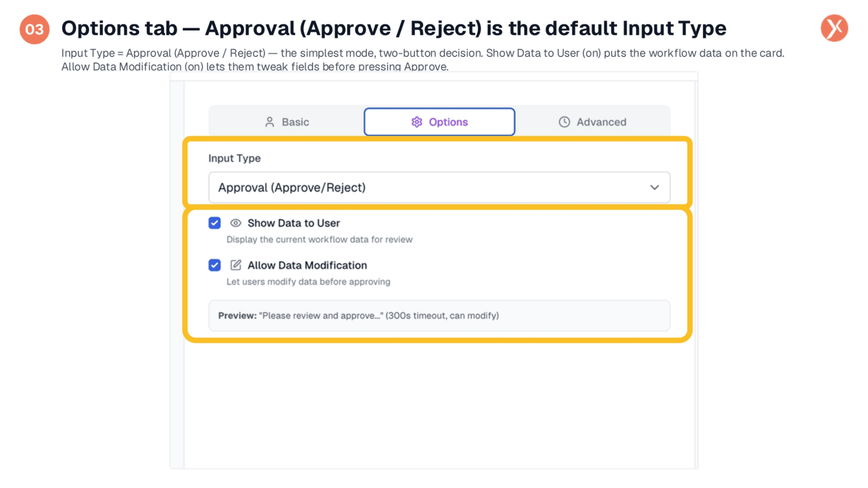Select the Options tab

pos(439,122)
